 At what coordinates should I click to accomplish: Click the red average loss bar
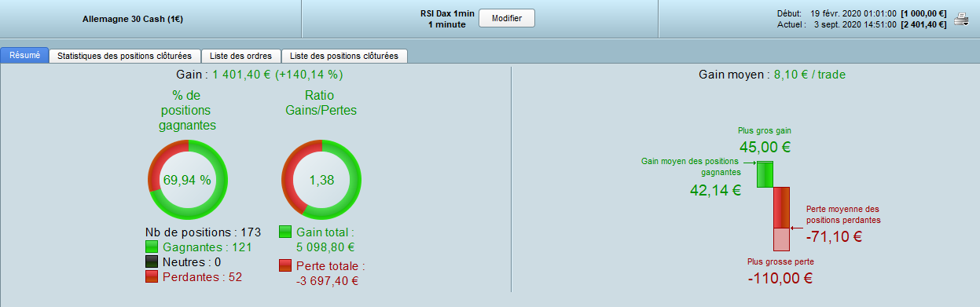(782, 207)
